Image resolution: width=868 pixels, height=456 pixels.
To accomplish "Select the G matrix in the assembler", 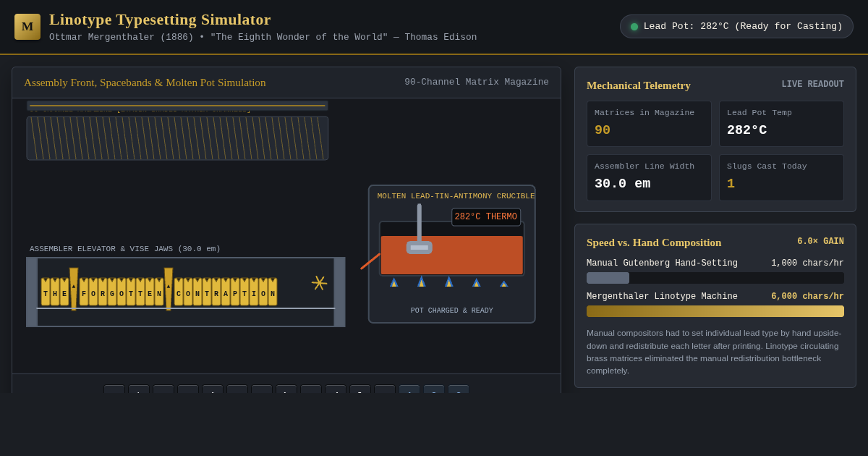I will [x=112, y=292].
